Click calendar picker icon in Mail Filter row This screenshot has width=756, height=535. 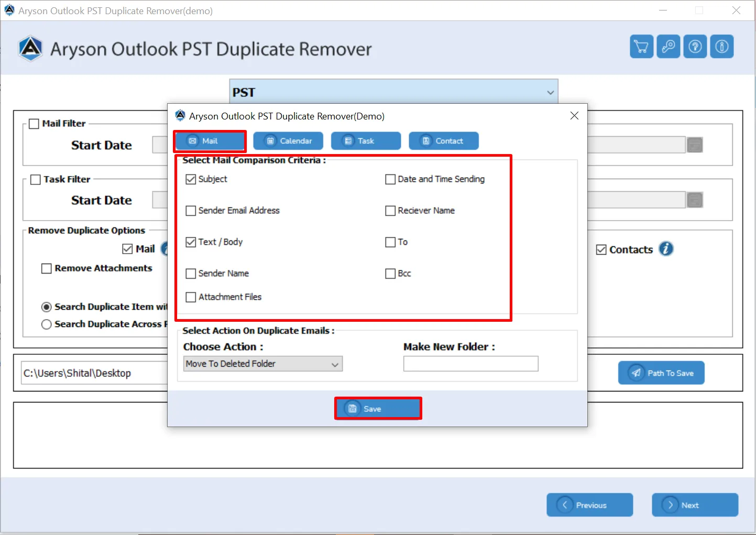point(695,145)
